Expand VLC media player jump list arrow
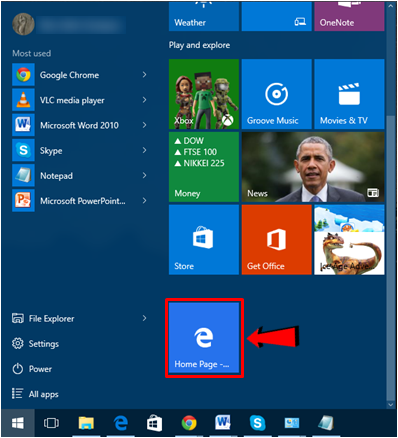Image resolution: width=398 pixels, height=438 pixels. pos(144,100)
